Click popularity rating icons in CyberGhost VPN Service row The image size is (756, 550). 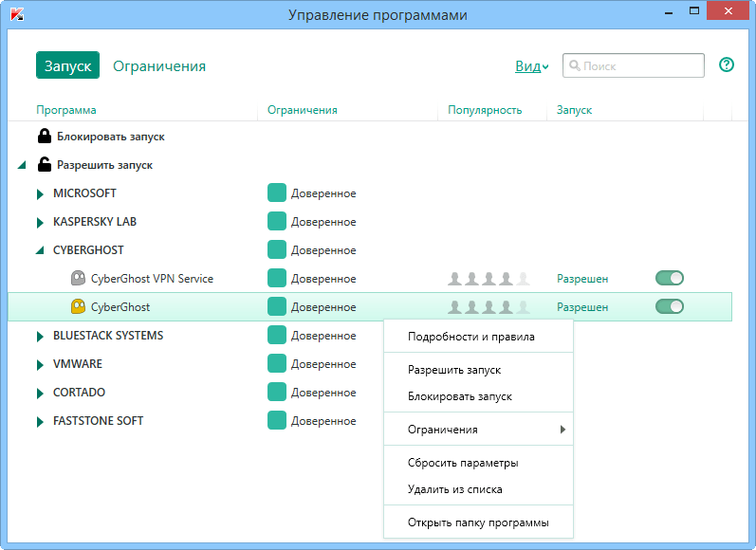[489, 279]
